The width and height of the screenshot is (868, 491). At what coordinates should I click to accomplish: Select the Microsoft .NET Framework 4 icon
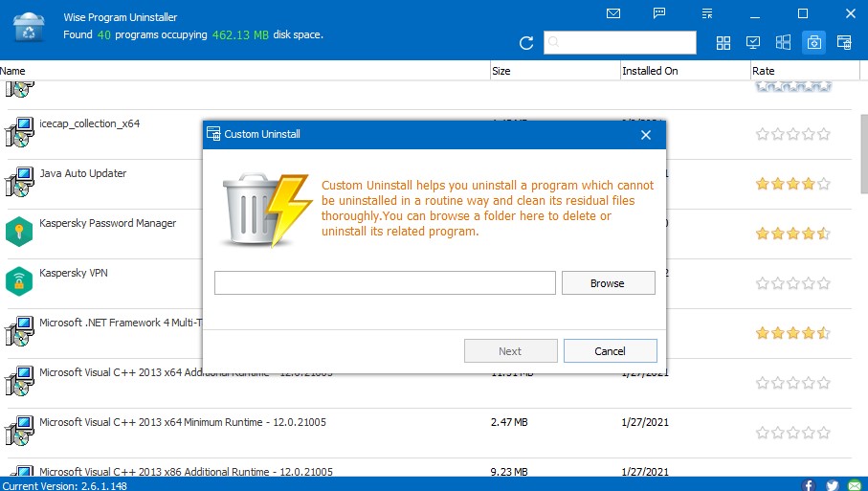19,331
